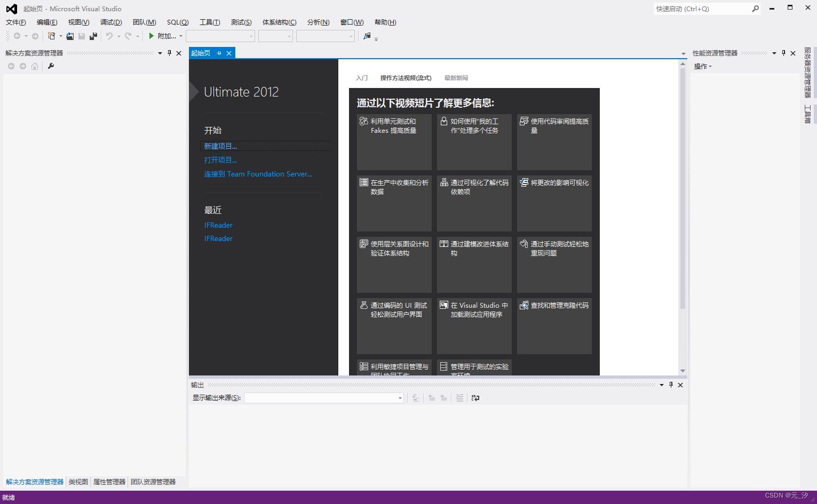Screen dimensions: 817x504
Task: Open the 工具(T) menu
Action: 210,22
